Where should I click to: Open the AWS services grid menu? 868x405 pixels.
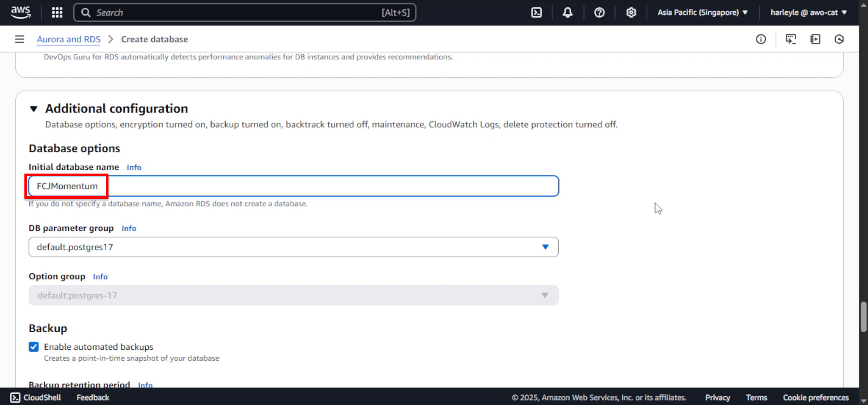[57, 12]
